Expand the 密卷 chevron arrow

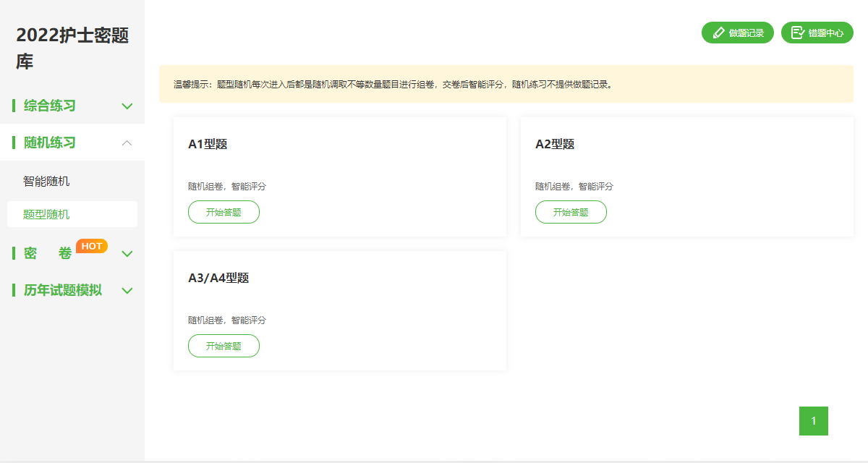coord(127,254)
